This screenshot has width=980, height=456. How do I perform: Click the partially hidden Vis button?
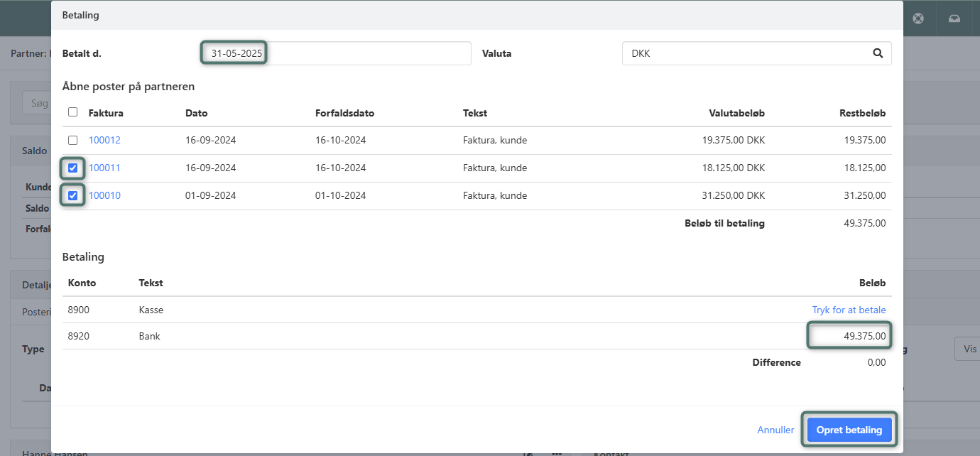967,349
